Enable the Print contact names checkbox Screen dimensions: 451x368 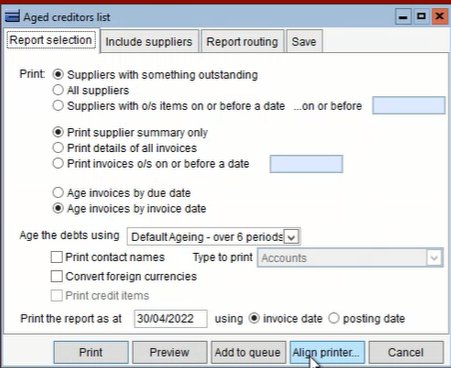(57, 257)
